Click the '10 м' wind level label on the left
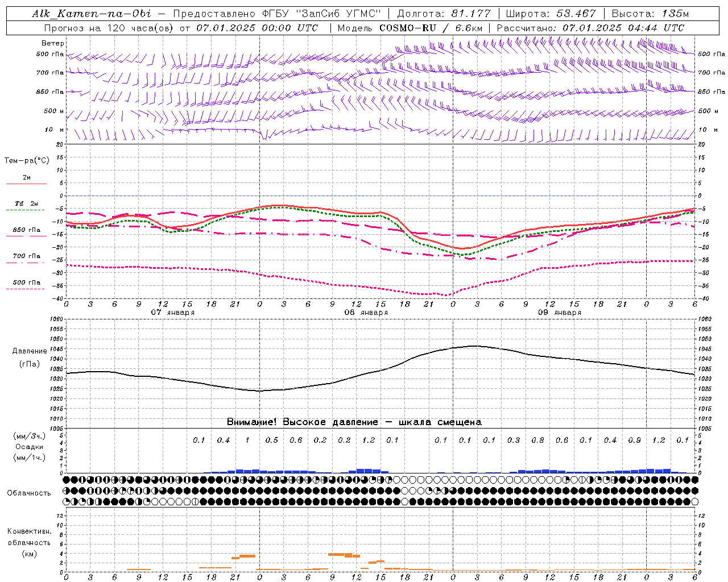 point(55,130)
